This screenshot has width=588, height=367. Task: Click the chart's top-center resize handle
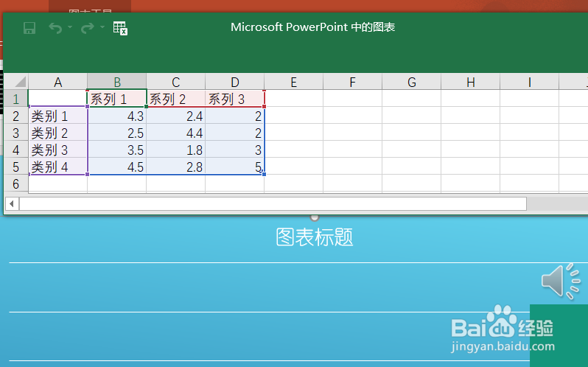[315, 217]
